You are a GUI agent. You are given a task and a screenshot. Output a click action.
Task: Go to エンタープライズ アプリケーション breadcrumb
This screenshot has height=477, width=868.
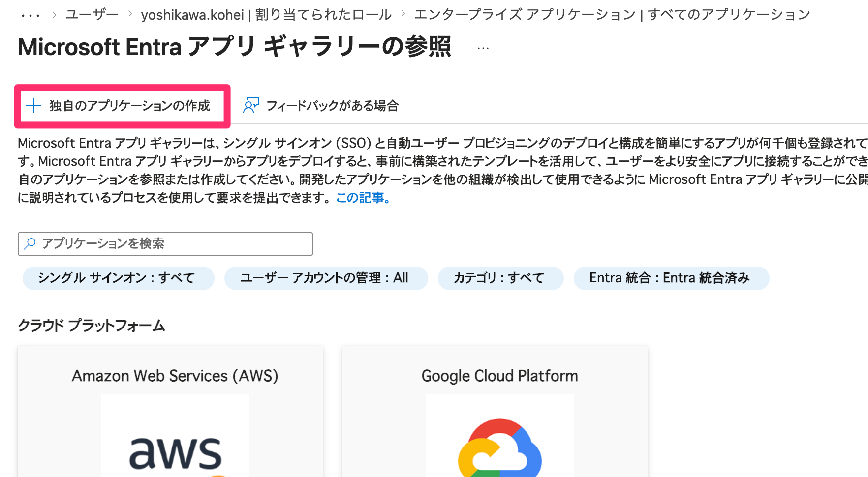click(x=612, y=15)
